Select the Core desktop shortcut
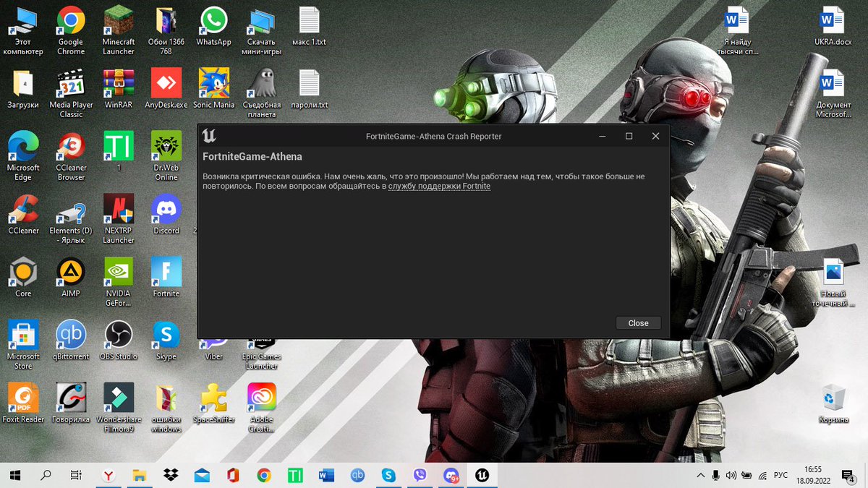 (x=23, y=278)
